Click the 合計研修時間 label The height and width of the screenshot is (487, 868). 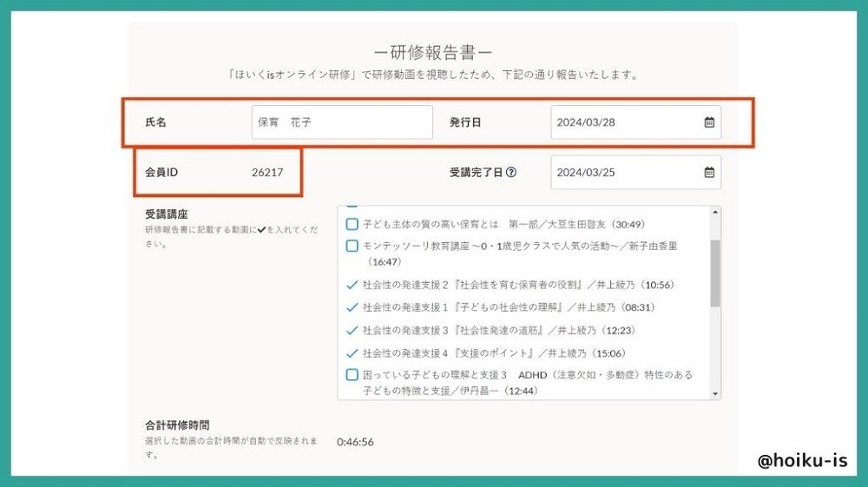coord(177,425)
